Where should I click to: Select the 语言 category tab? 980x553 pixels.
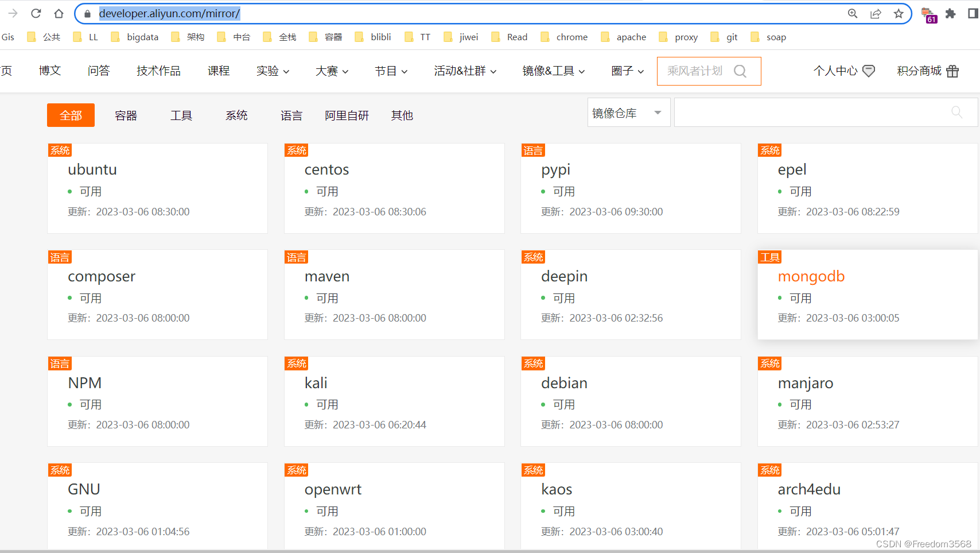(x=291, y=115)
